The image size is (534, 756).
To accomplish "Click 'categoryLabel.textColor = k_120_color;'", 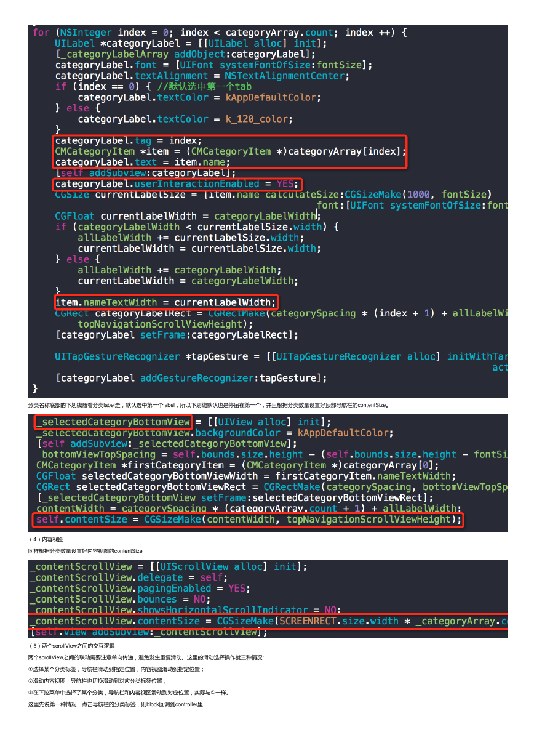I will click(x=185, y=119).
